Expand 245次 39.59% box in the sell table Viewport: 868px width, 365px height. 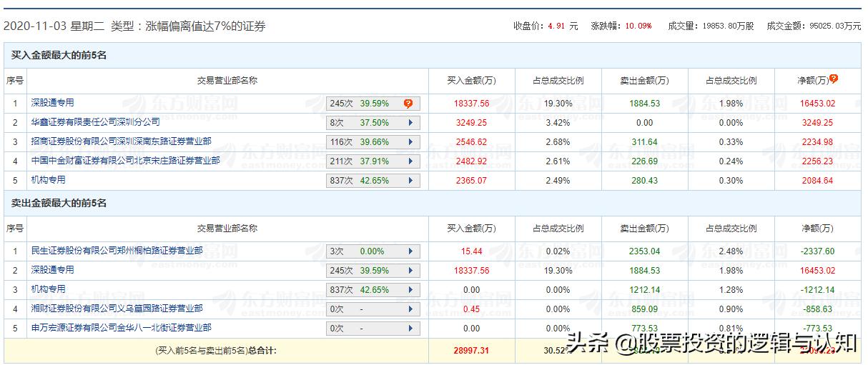click(410, 271)
